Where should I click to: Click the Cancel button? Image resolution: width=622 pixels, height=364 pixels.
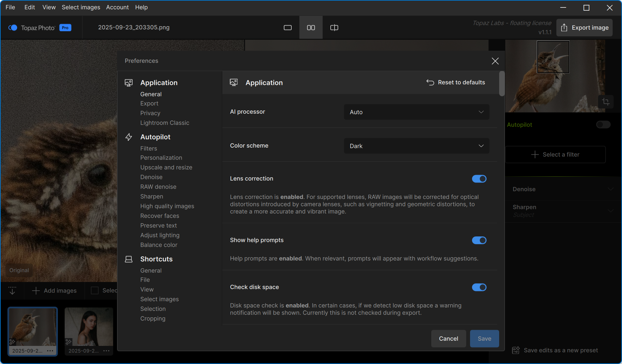point(448,338)
